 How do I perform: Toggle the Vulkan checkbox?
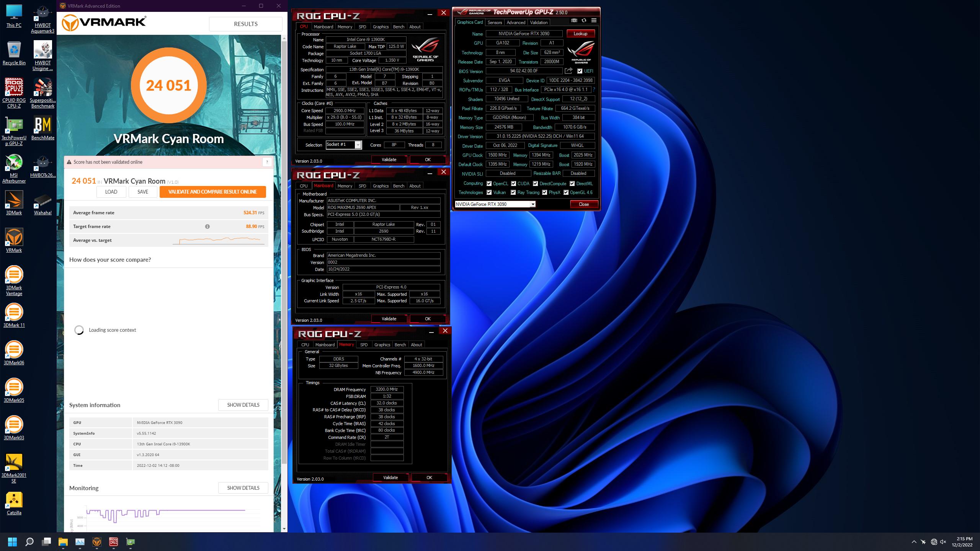point(489,192)
